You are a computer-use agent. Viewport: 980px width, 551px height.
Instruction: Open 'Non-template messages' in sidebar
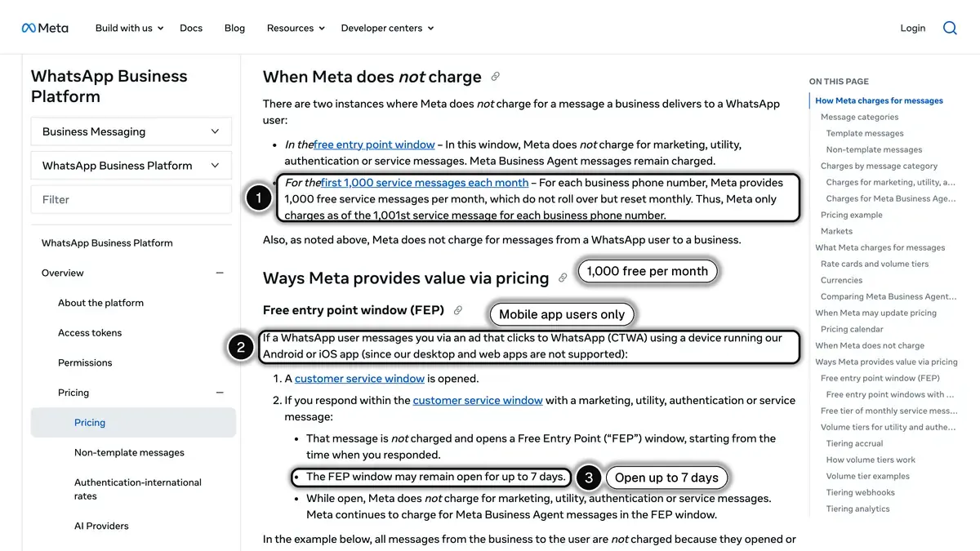tap(129, 452)
